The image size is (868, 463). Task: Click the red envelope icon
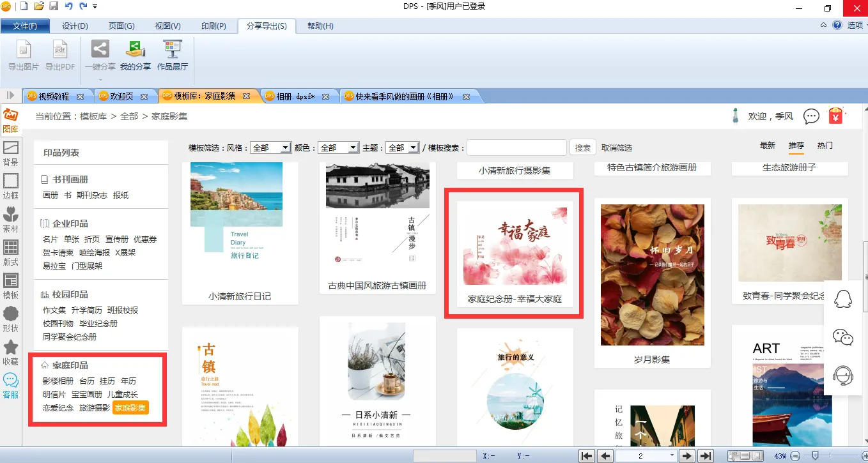point(835,116)
